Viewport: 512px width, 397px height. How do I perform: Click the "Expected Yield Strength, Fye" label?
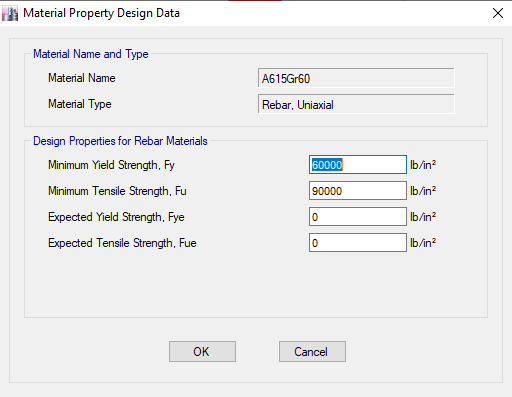[x=116, y=217]
